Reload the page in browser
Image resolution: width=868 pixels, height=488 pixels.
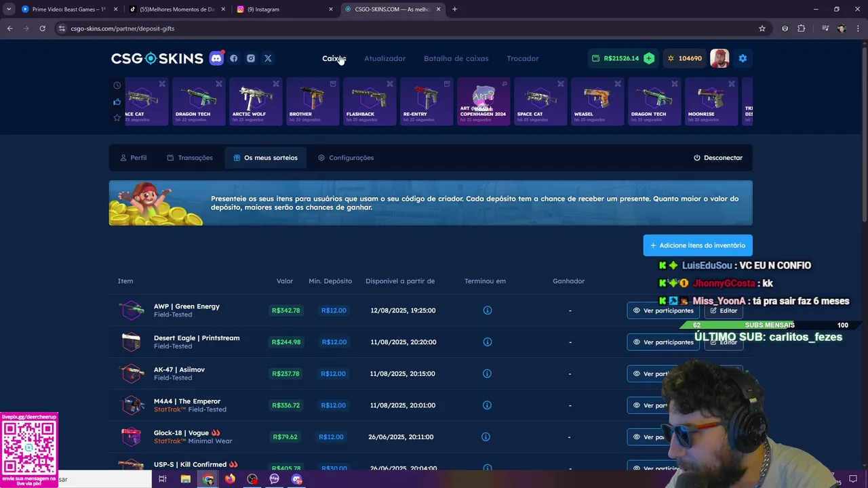(42, 28)
